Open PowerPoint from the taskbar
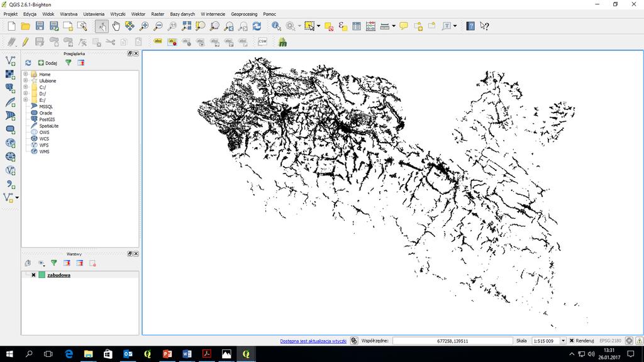 [167, 354]
